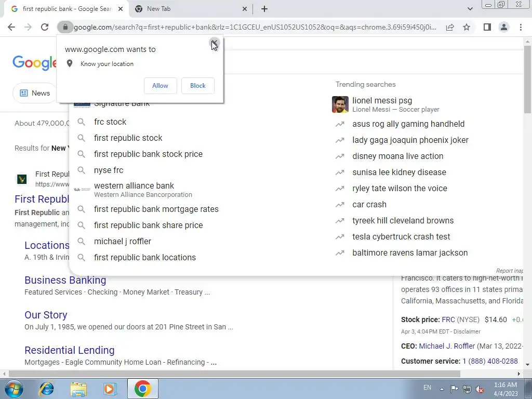The width and height of the screenshot is (532, 399).
Task: Click the Disclaimer link under stock price
Action: coord(467,331)
